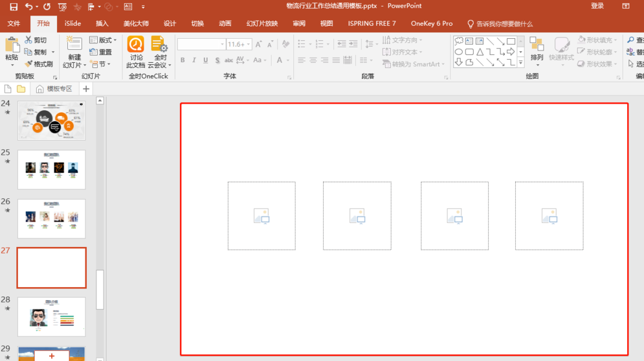
Task: Select slide 25 thumbnail
Action: coord(51,170)
